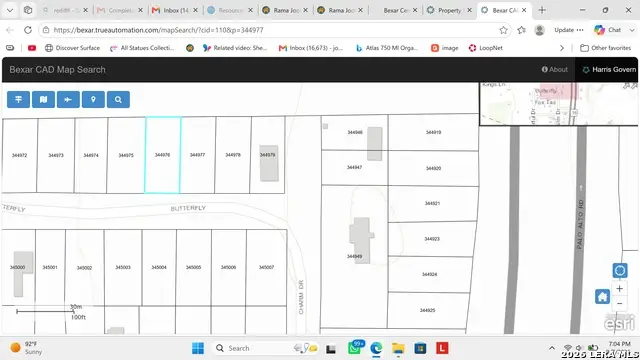Screen dimensions: 640x360
Task: Click the Update button in the browser
Action: tap(569, 30)
